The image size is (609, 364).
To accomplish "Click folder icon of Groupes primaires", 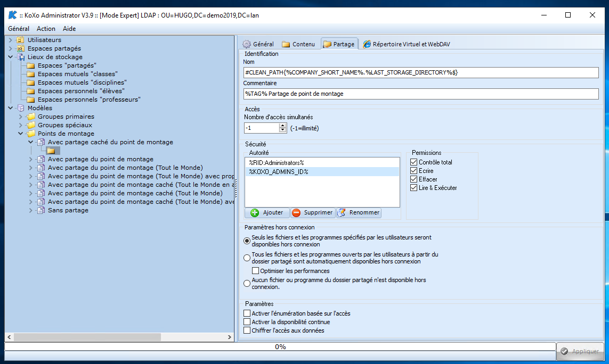I will click(x=31, y=117).
